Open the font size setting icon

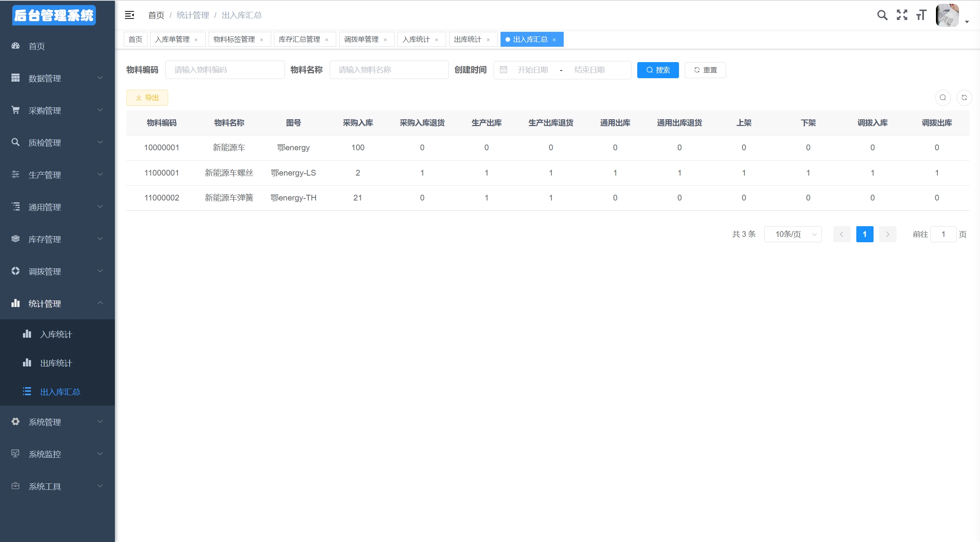click(921, 15)
